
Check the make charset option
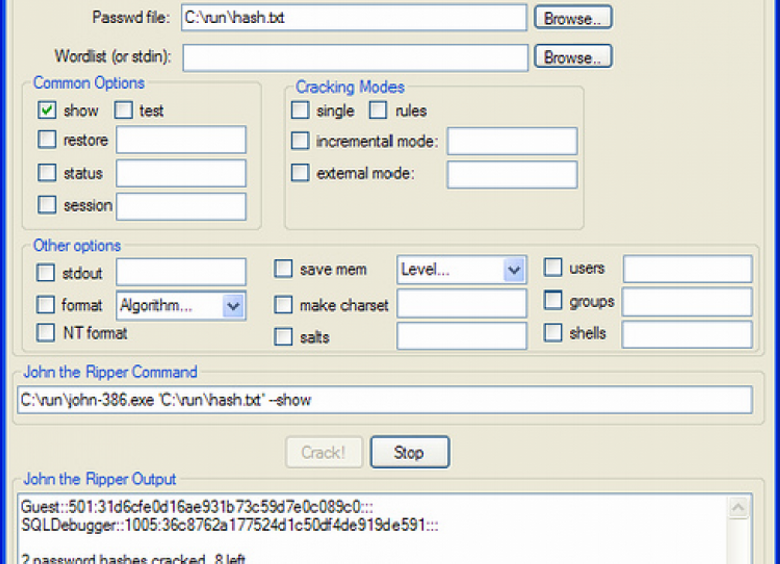(x=283, y=305)
